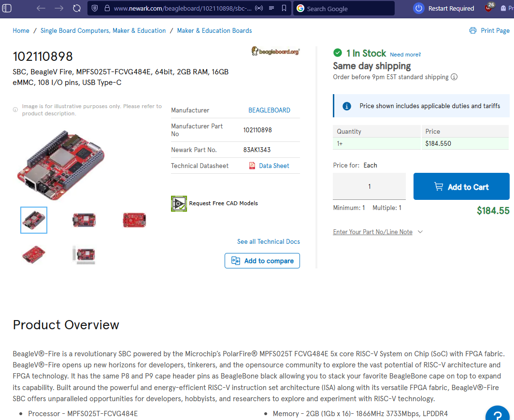Click the Restart Required button
Viewport: 514px width, 420px height.
click(x=444, y=9)
